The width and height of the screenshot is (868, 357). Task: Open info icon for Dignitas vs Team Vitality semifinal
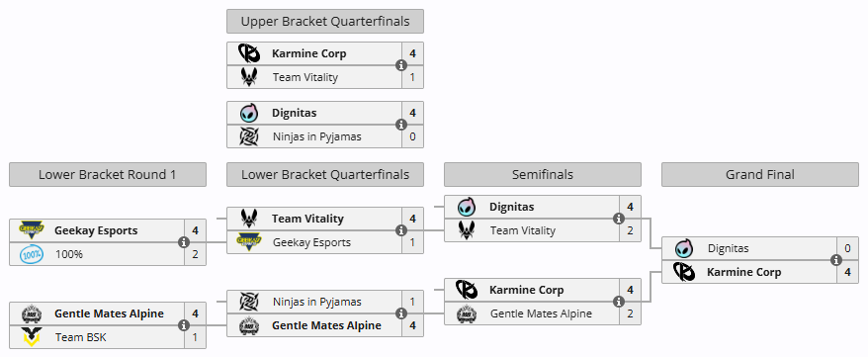click(x=619, y=219)
